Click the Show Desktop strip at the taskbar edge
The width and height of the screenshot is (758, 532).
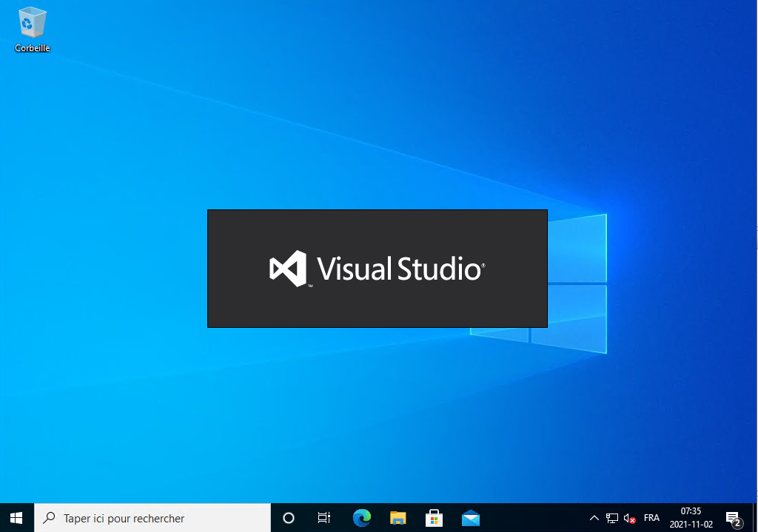[x=756, y=518]
